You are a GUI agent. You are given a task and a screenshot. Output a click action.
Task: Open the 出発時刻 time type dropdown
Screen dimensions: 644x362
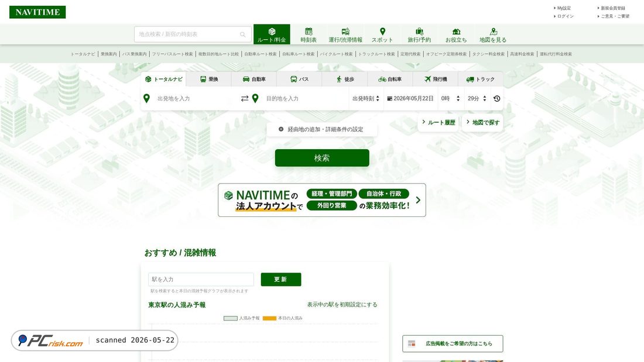(365, 98)
